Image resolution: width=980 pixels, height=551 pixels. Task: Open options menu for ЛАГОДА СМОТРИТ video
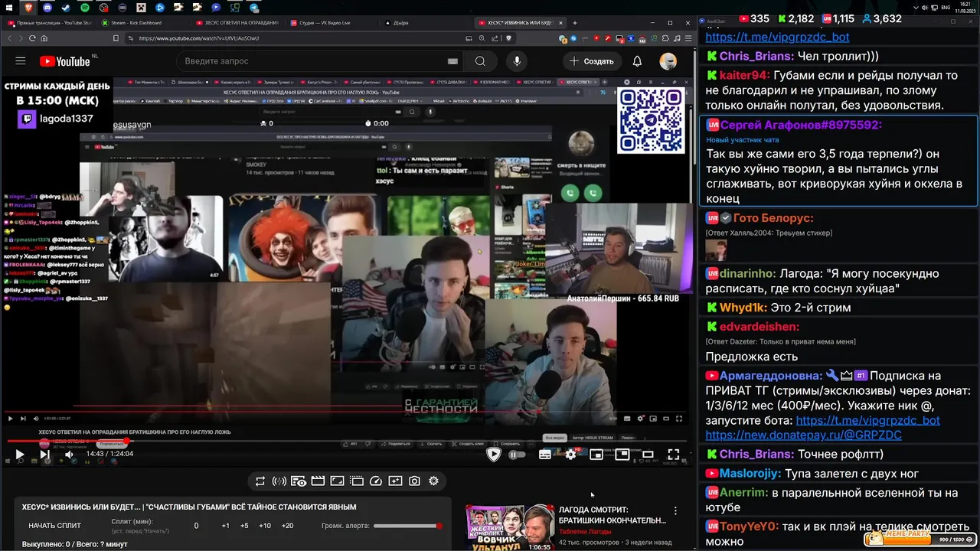click(675, 510)
